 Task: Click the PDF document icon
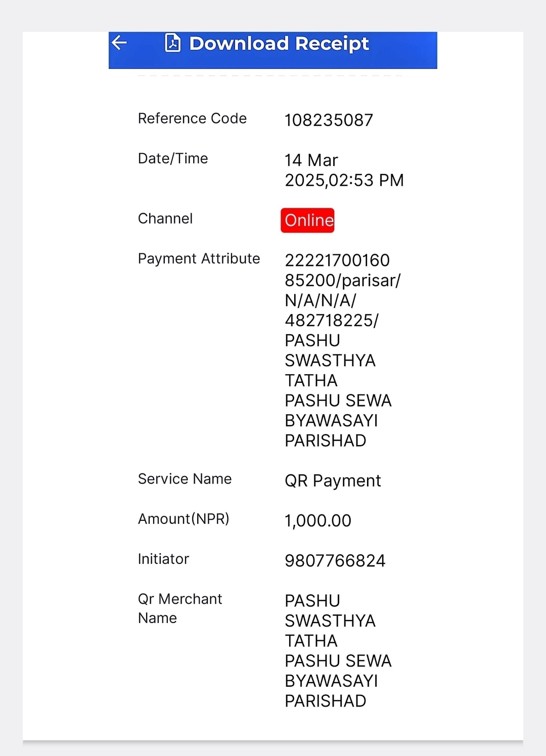[x=173, y=43]
